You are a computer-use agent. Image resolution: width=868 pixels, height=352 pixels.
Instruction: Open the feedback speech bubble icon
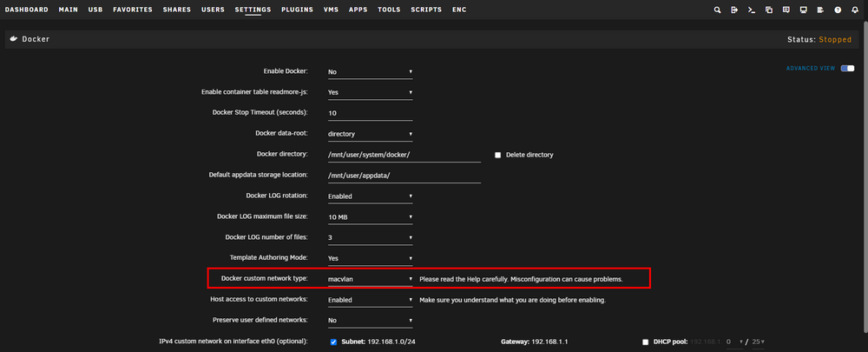click(786, 10)
